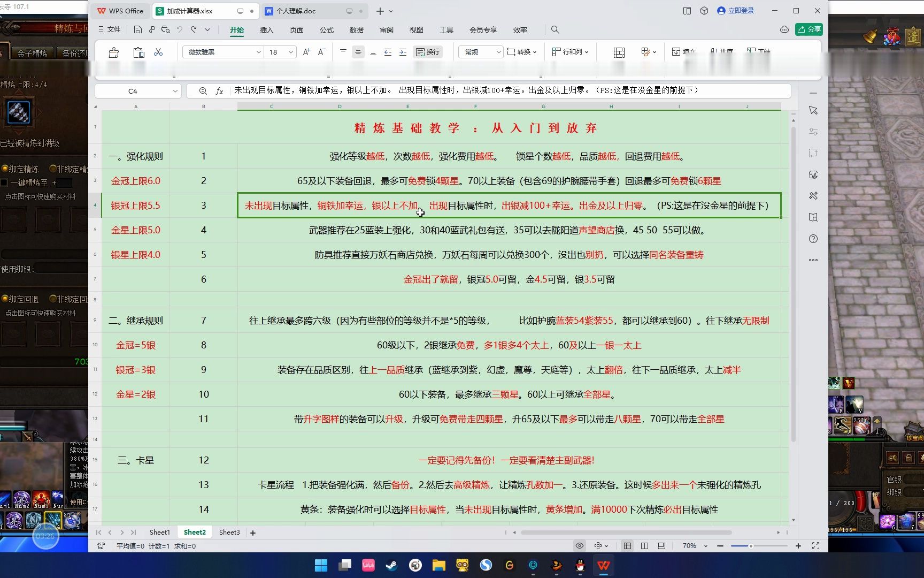Screen dimensions: 924x578
Task: Click the cloud chat icon near share
Action: (x=784, y=30)
